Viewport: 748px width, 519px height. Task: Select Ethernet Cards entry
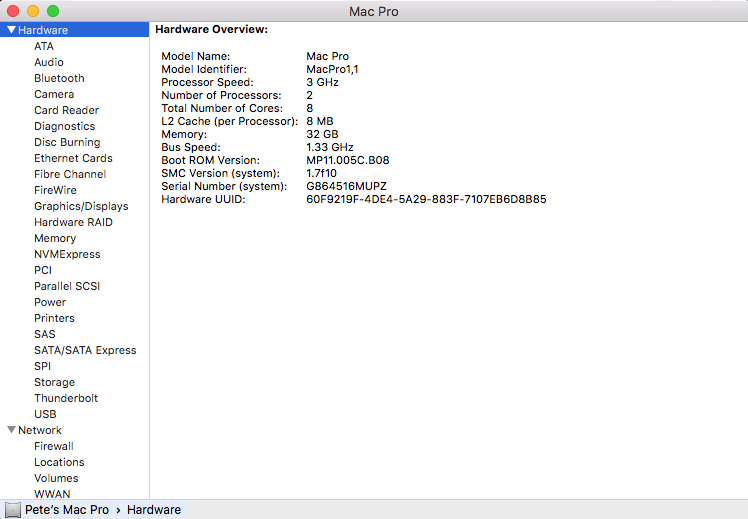(73, 158)
